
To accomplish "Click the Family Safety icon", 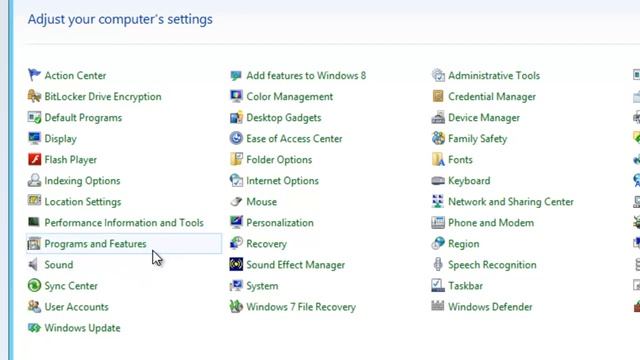I will pos(438,138).
